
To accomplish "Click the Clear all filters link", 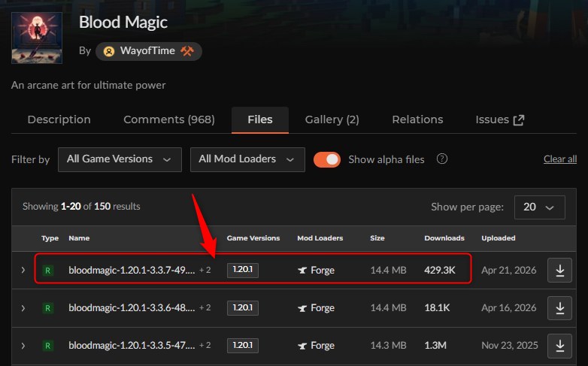I will [560, 159].
